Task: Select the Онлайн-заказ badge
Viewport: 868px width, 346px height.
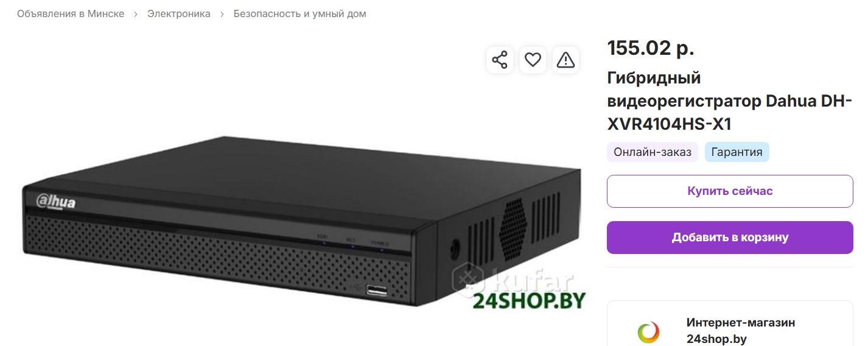Action: pos(653,152)
